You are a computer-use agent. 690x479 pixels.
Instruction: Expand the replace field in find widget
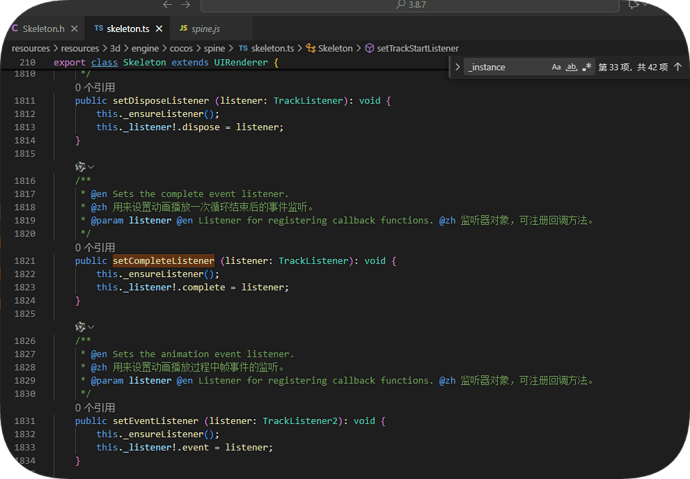(x=457, y=67)
